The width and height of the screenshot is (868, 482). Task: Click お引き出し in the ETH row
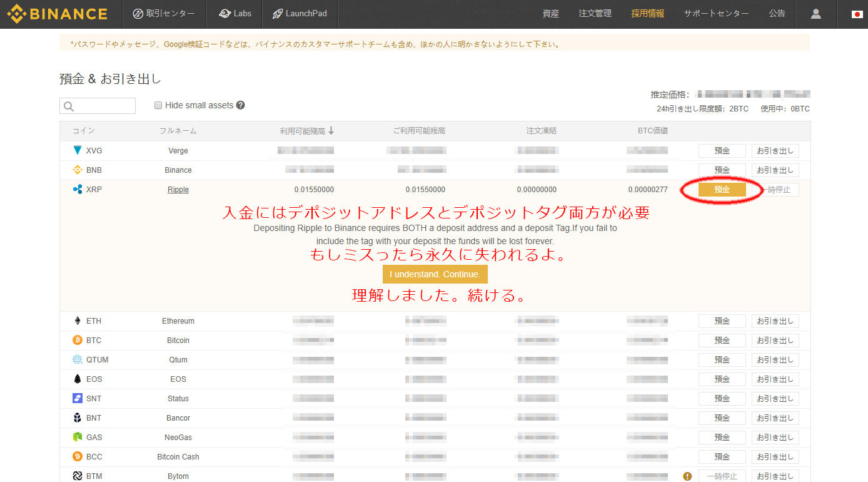tap(775, 320)
